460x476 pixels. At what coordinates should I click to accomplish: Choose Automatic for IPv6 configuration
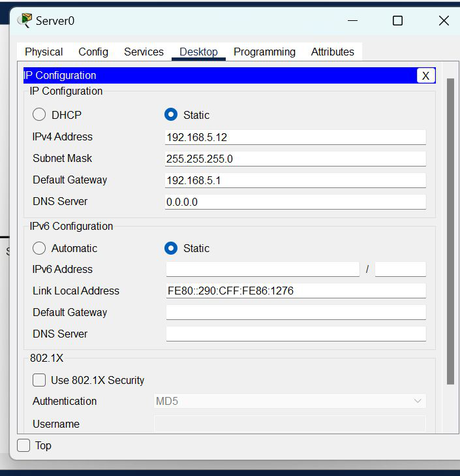(x=39, y=248)
